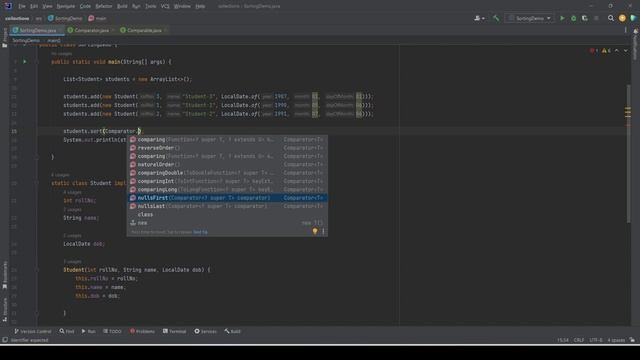Click the run gutter arrow beside main method

[x=25, y=62]
